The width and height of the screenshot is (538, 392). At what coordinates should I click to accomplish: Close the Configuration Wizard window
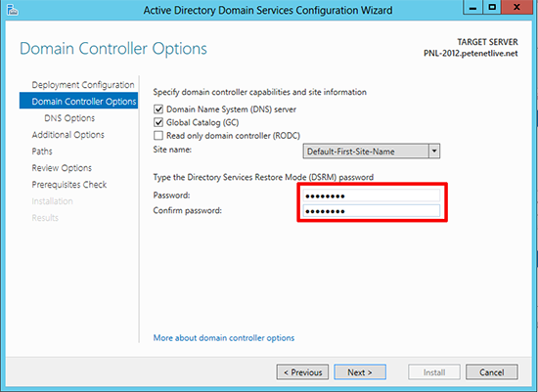516,7
